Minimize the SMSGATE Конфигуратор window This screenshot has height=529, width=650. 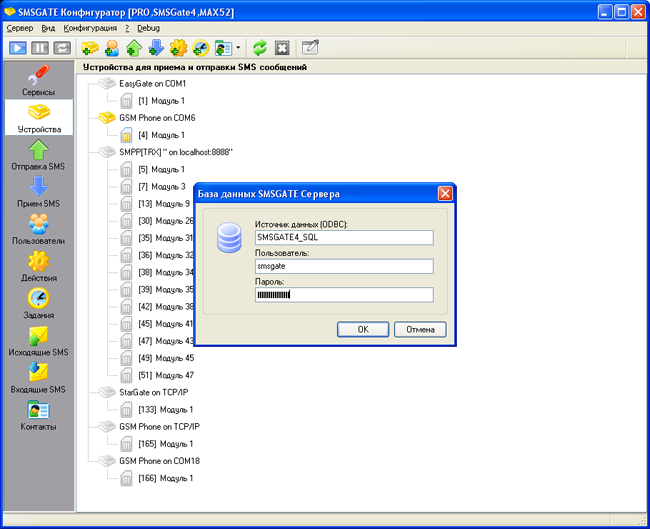click(605, 12)
